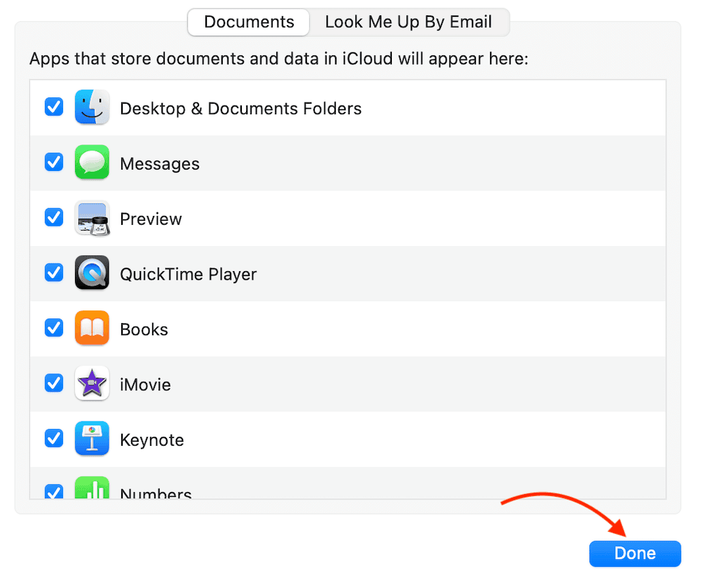Toggle the Preview checkbox
Image resolution: width=701 pixels, height=588 pixels.
54,217
